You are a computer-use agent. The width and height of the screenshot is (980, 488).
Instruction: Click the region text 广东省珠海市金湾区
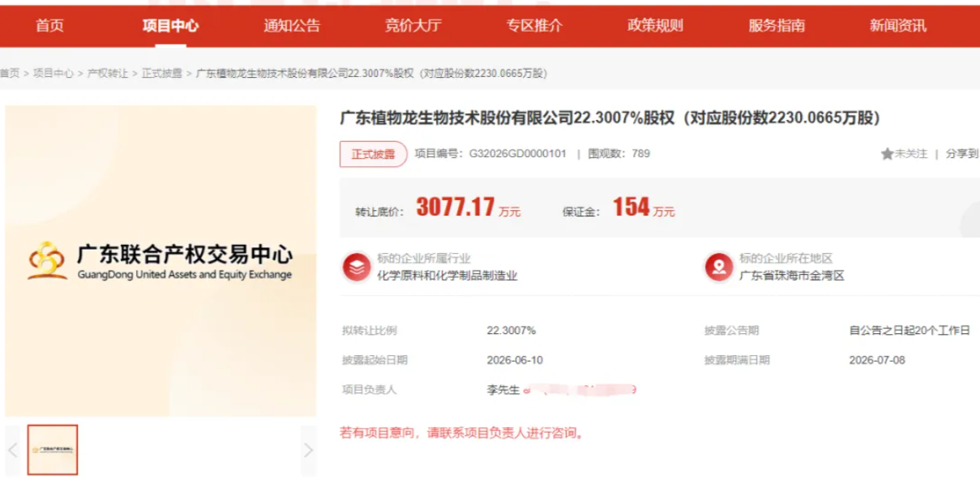tap(791, 276)
